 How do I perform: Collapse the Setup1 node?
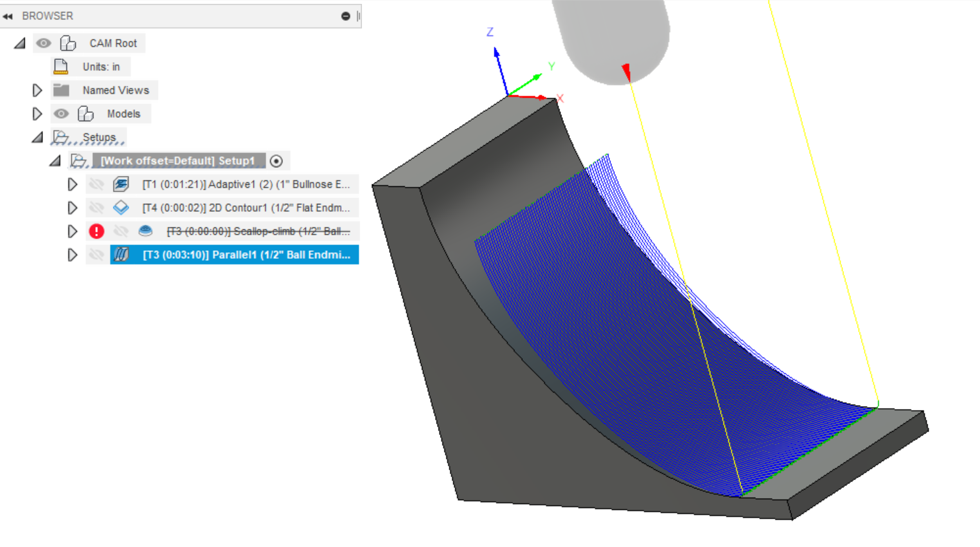tap(55, 161)
